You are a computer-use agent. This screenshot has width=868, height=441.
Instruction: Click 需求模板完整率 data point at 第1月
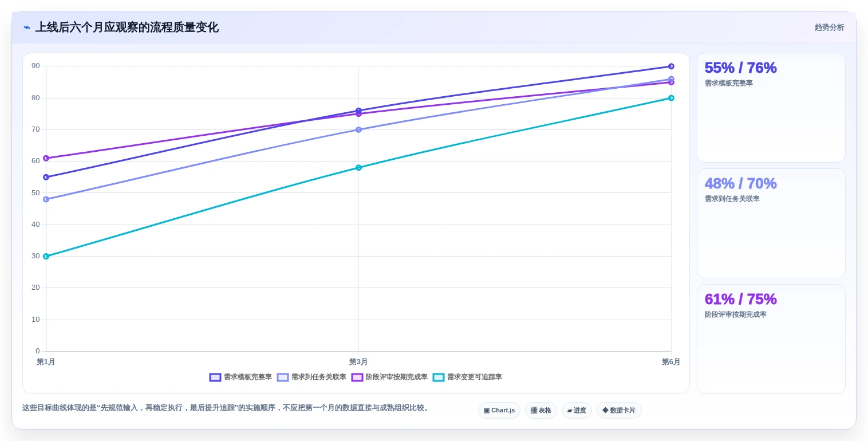coord(46,177)
